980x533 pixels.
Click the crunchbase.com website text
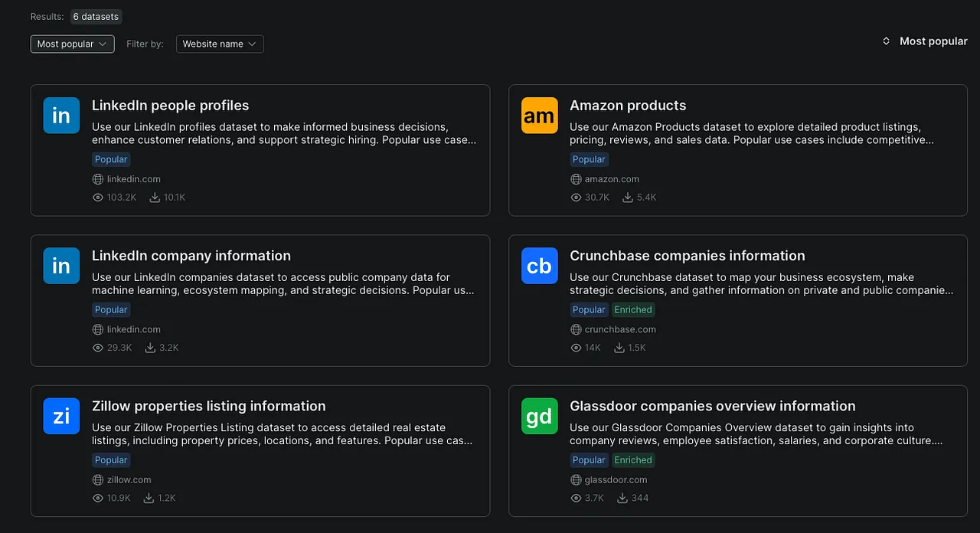pos(620,329)
